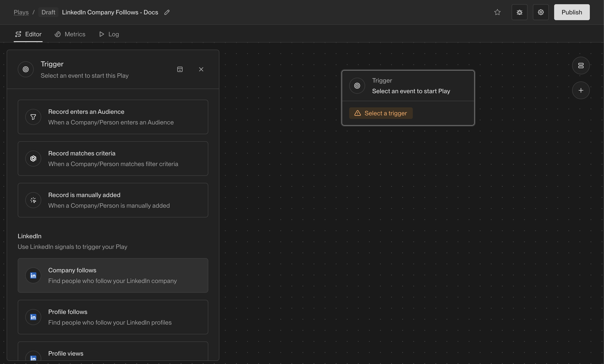Choose Record enters an Audience trigger

[x=113, y=117]
